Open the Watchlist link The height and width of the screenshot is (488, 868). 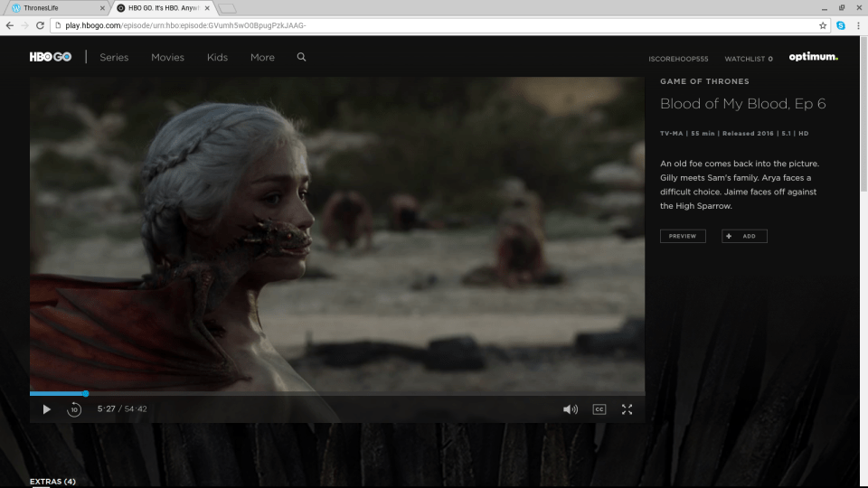click(x=748, y=59)
